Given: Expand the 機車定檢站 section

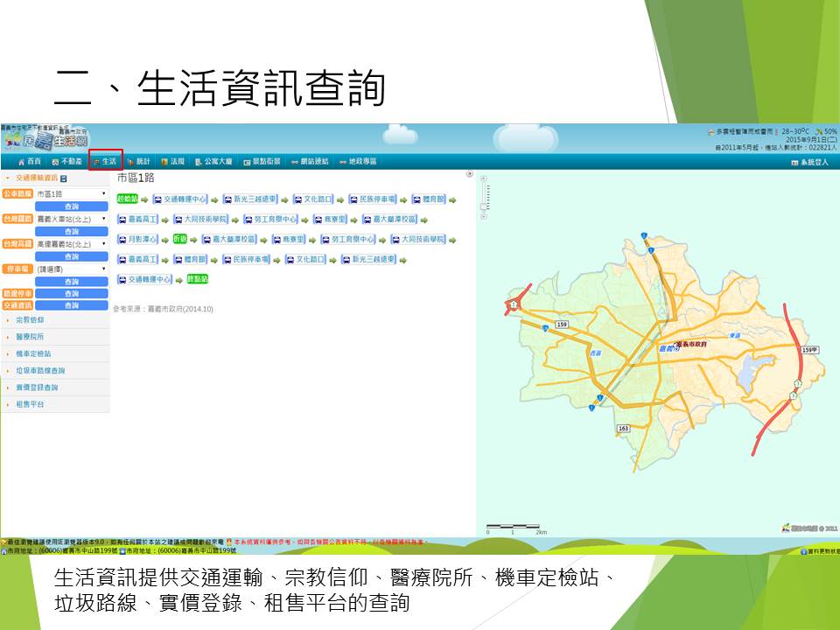Looking at the screenshot, I should click(55, 354).
